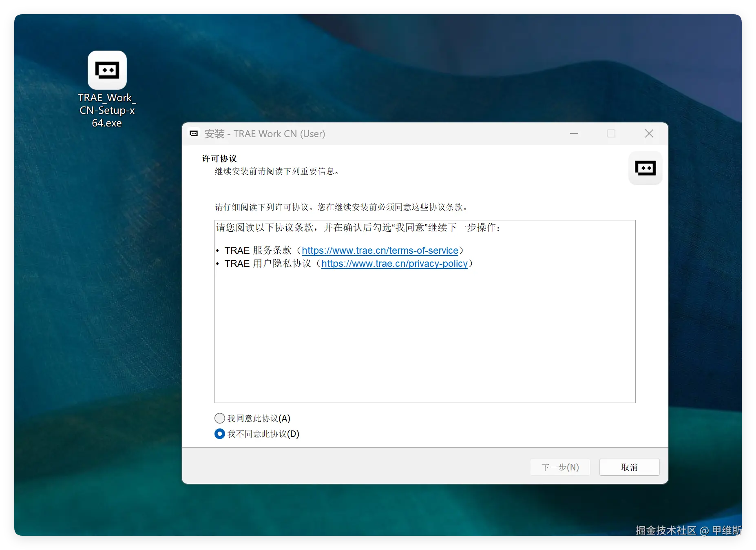Click the line starting 请您阅读以下协议条款

pos(358,227)
